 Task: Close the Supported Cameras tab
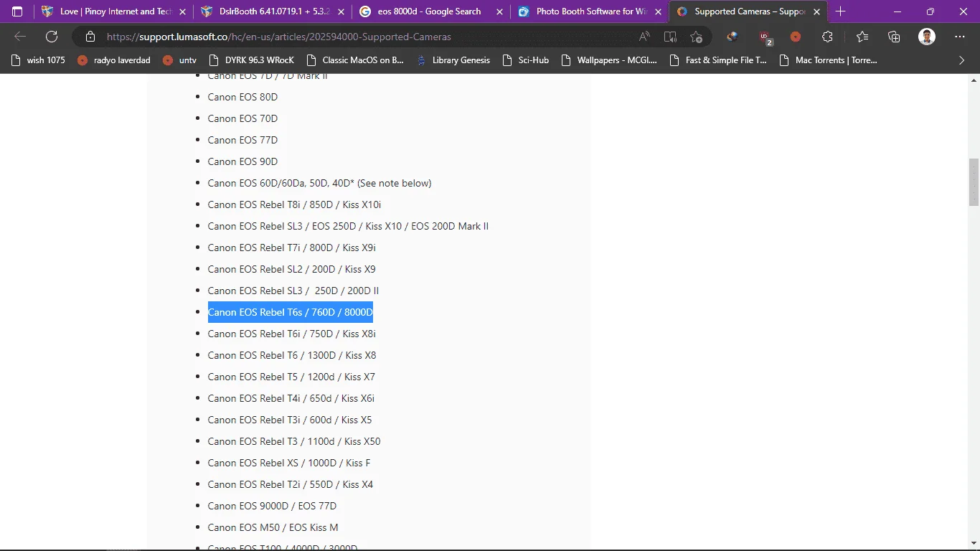tap(817, 11)
